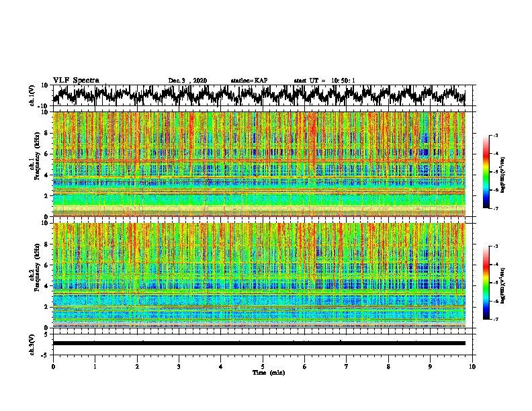532x411 pixels.
Task: Click the time axis tick label "0"
Action: point(53,367)
